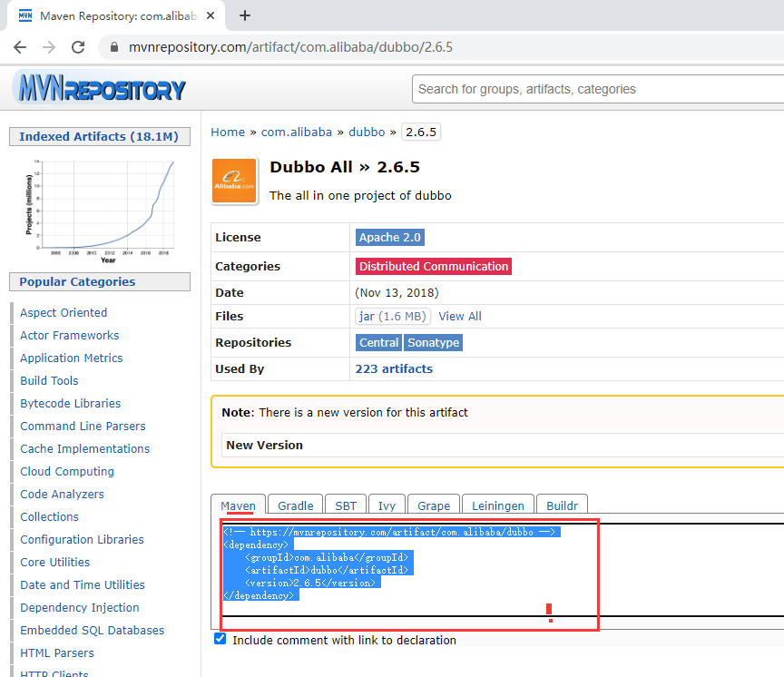Click the New Version row
This screenshot has width=784, height=677.
(503, 445)
